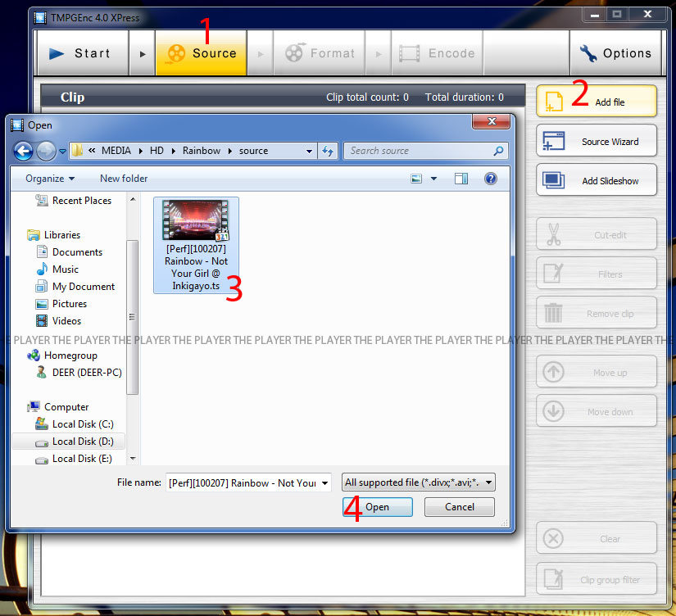676x616 pixels.
Task: Click the Search source input field
Action: (x=419, y=151)
